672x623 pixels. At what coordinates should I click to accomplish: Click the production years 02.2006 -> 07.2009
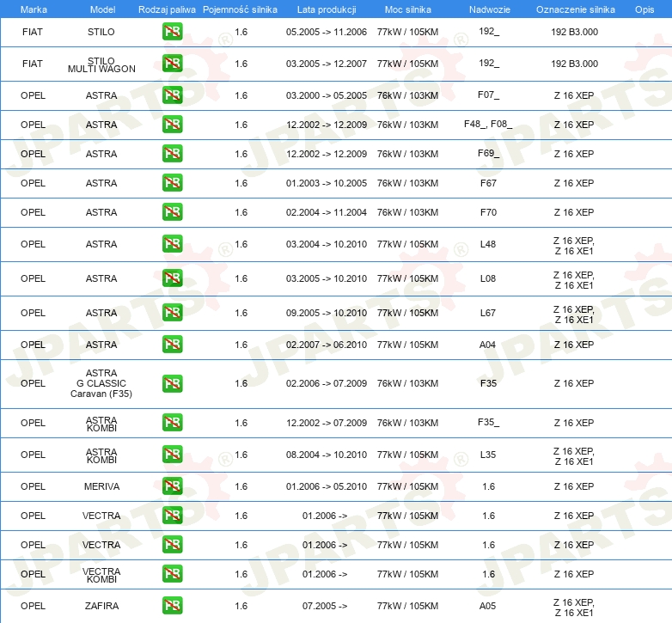pos(327,383)
